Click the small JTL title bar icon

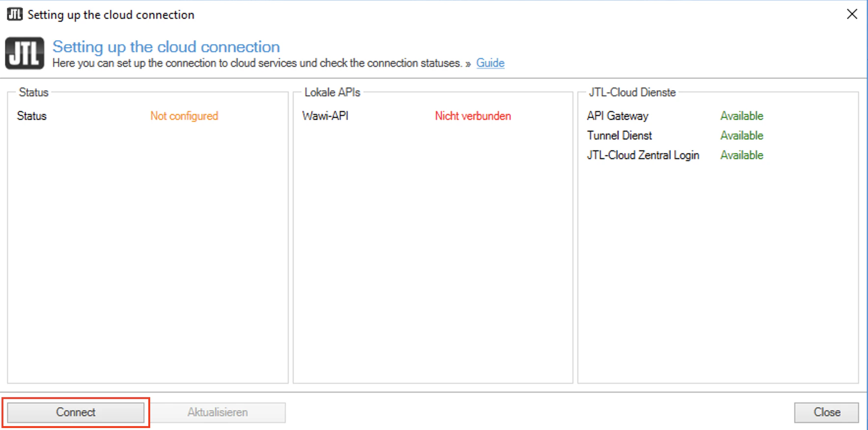[15, 14]
